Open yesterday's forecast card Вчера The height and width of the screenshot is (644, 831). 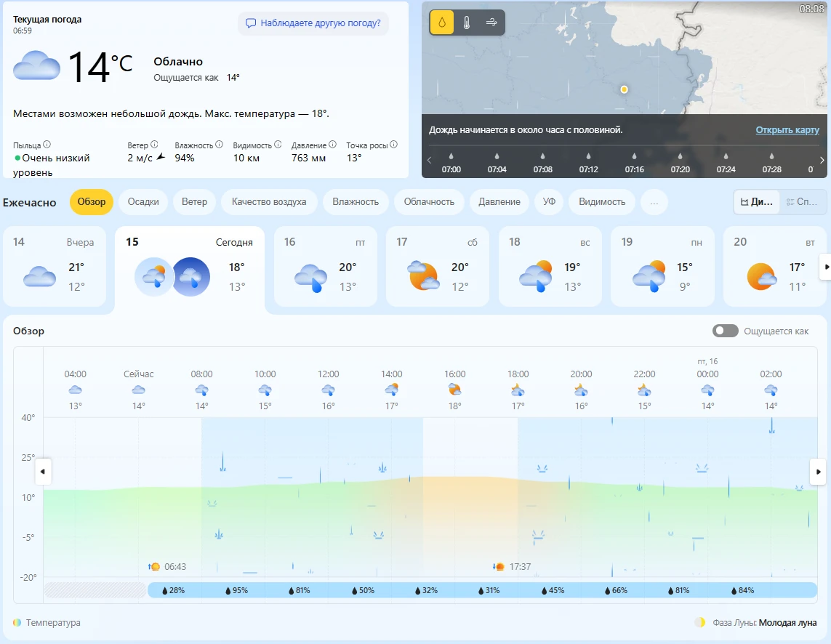(55, 267)
